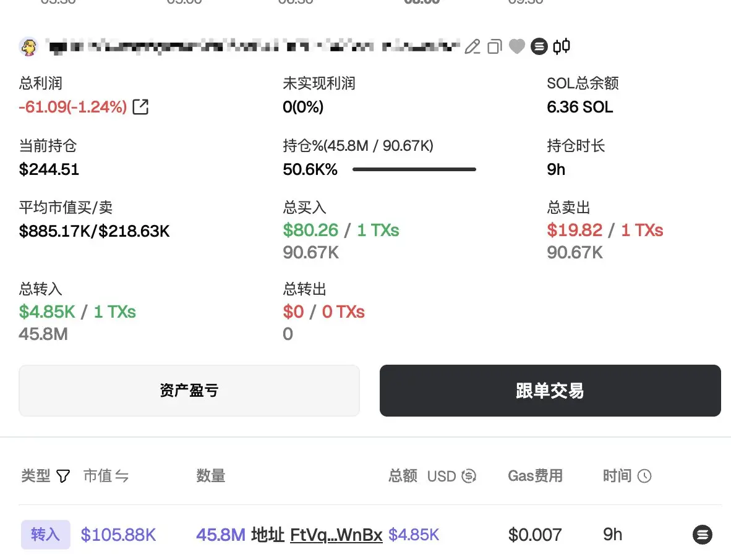Viewport: 731px width, 560px height.
Task: Click the 市值 column header
Action: point(98,476)
